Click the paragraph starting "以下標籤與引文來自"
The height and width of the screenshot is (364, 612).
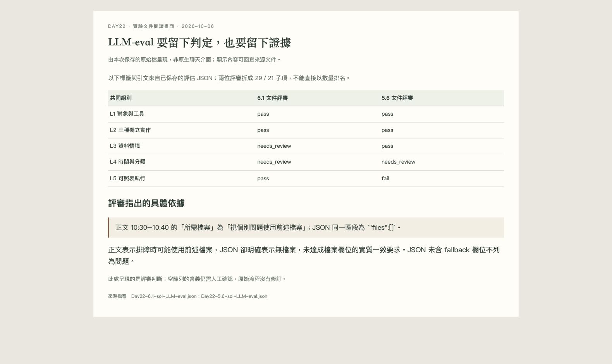[229, 78]
